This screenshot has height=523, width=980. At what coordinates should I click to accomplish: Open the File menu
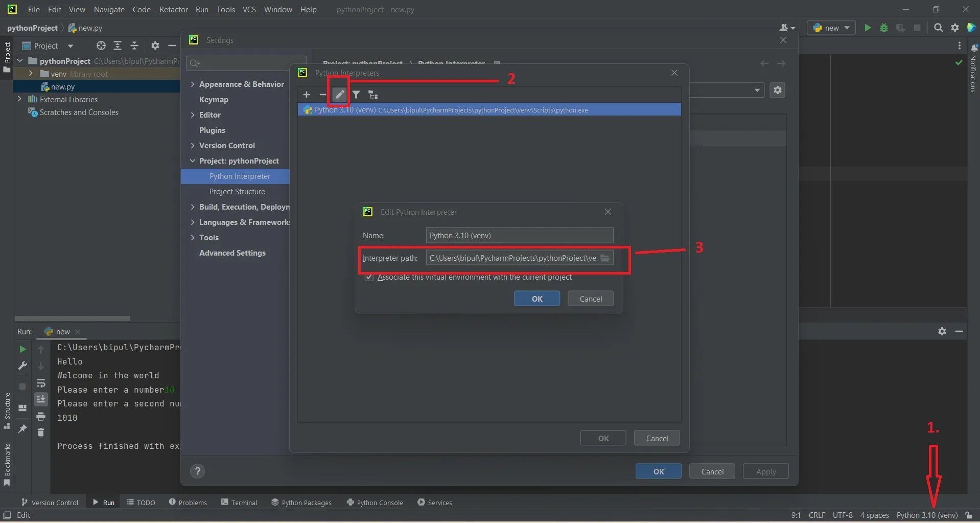pos(34,10)
